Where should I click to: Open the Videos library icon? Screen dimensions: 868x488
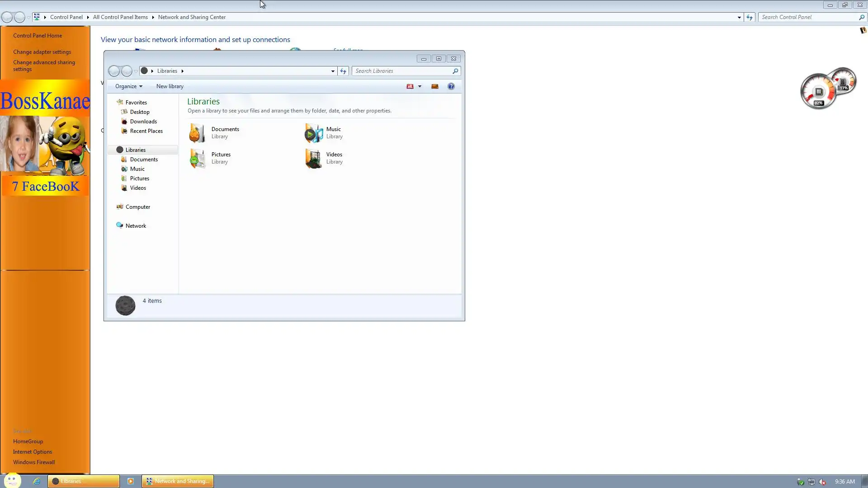313,158
